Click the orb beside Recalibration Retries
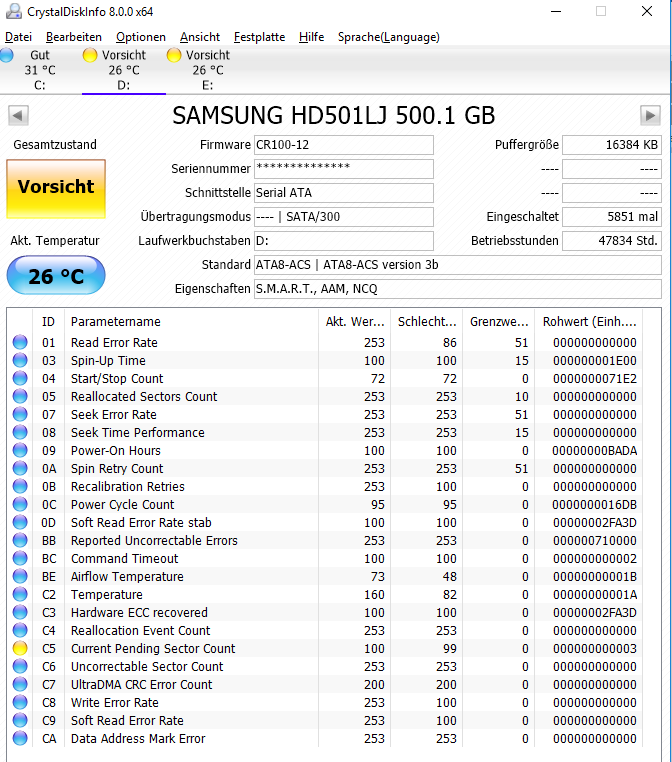Screen dimensions: 672x762 point(20,486)
